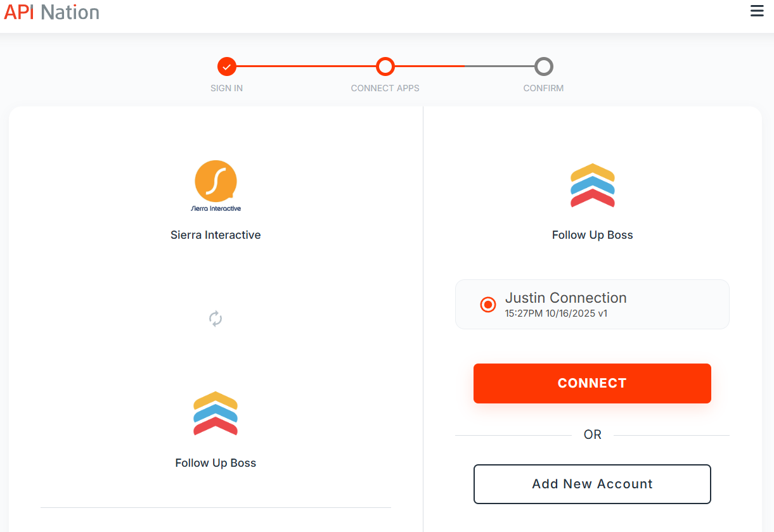Click the Sierra Interactive logo

216,186
